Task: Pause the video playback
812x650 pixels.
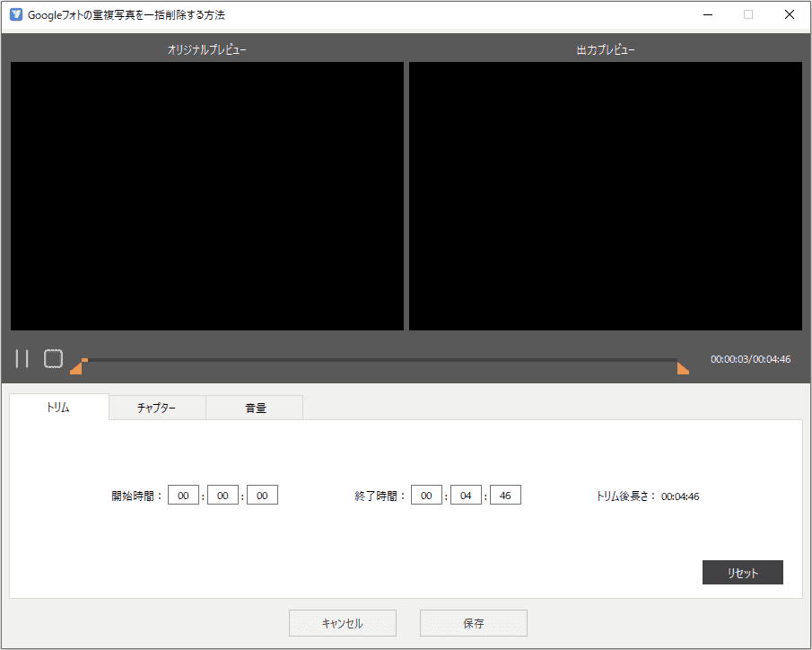Action: pos(22,359)
